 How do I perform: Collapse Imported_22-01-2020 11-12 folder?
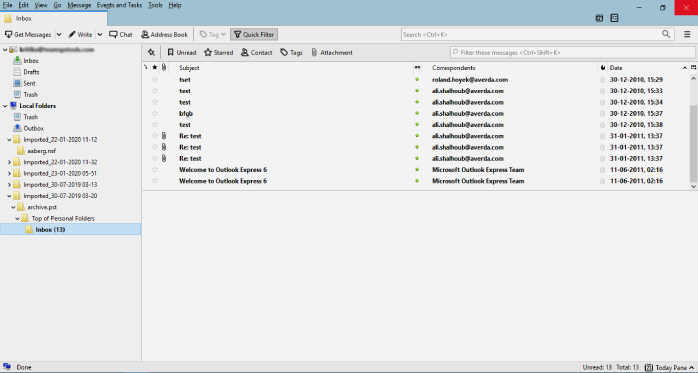click(9, 139)
